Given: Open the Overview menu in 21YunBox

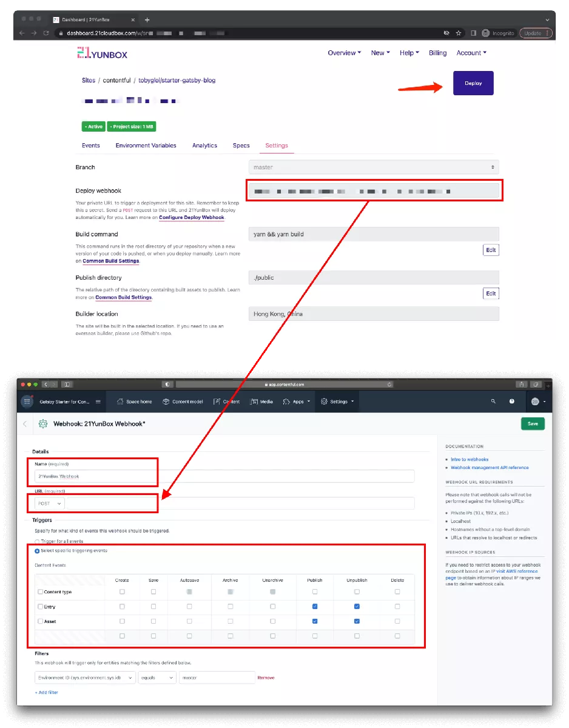Looking at the screenshot, I should tap(344, 53).
